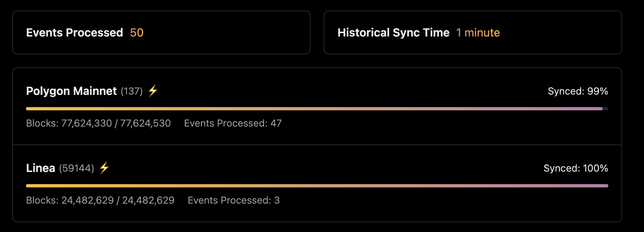Click the "Historical Sync Time" card heading
The image size is (644, 232).
coord(393,32)
